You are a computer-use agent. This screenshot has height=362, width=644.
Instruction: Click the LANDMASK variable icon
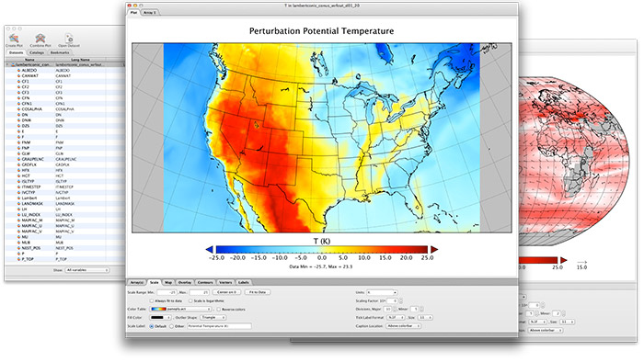[18, 204]
